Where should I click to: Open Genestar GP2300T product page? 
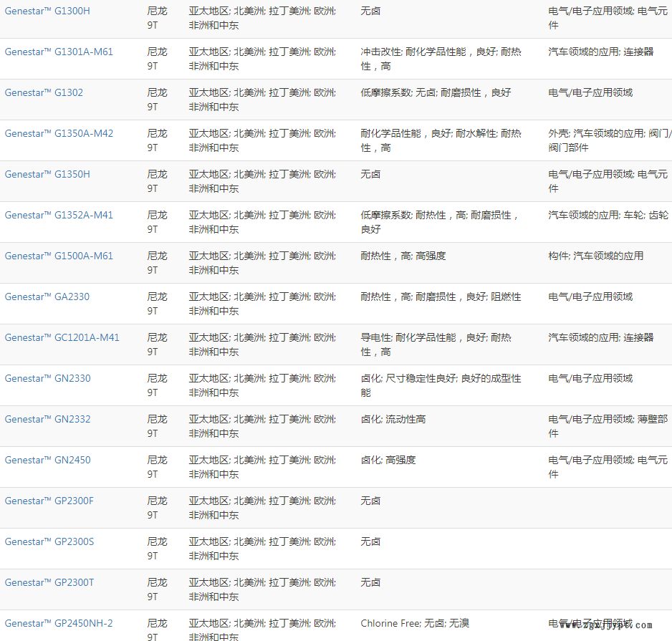coord(49,583)
